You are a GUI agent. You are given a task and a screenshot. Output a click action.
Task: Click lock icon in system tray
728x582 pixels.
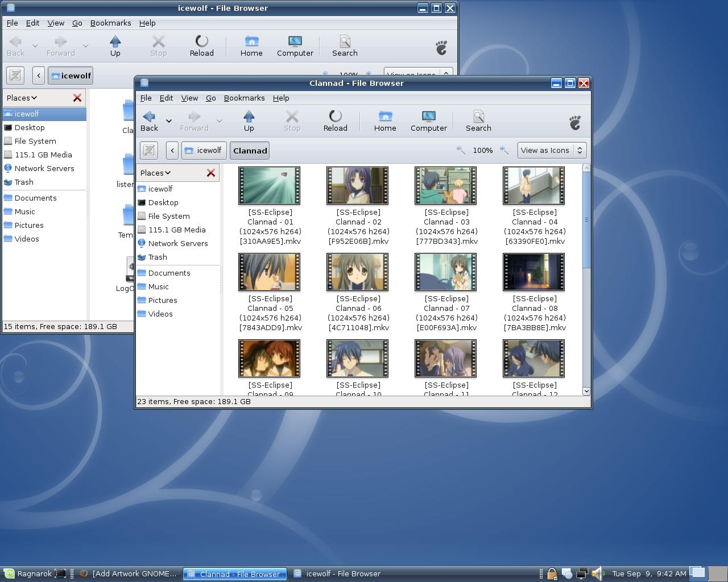pyautogui.click(x=552, y=573)
